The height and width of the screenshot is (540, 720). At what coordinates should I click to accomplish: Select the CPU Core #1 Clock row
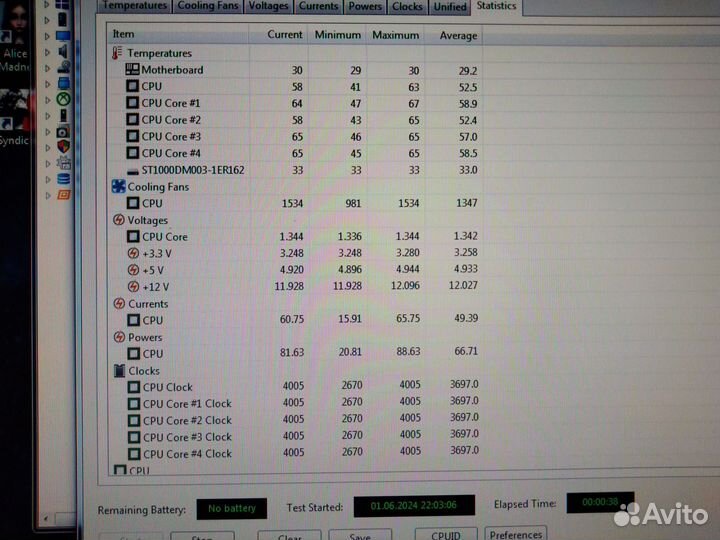click(186, 404)
